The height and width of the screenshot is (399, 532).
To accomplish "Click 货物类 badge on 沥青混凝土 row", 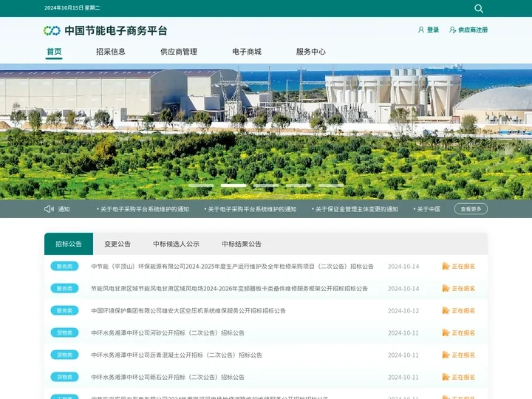I will [64, 355].
